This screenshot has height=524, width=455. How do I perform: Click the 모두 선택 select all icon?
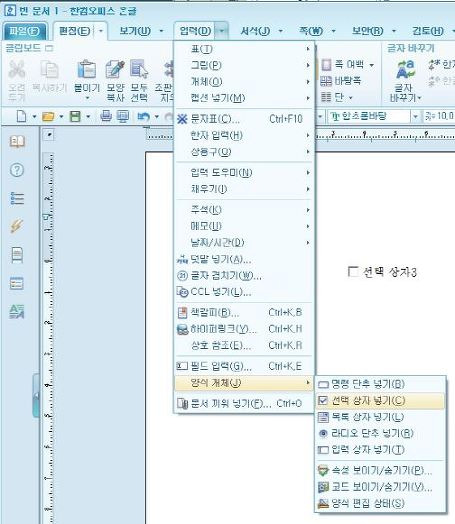point(139,70)
